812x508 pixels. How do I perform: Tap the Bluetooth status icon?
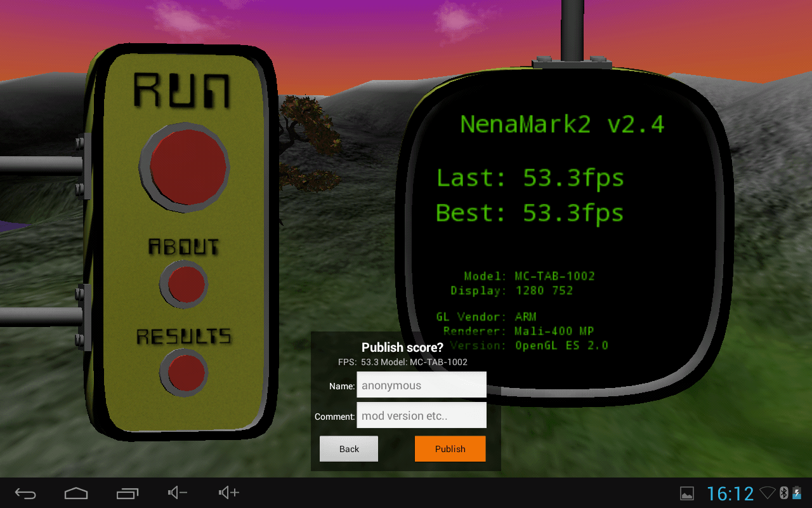(x=784, y=493)
